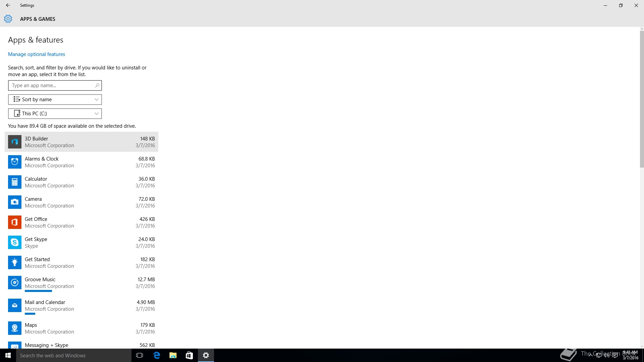Viewport: 644px width, 362px height.
Task: Click the Alarms & Clock app icon
Action: click(x=15, y=162)
